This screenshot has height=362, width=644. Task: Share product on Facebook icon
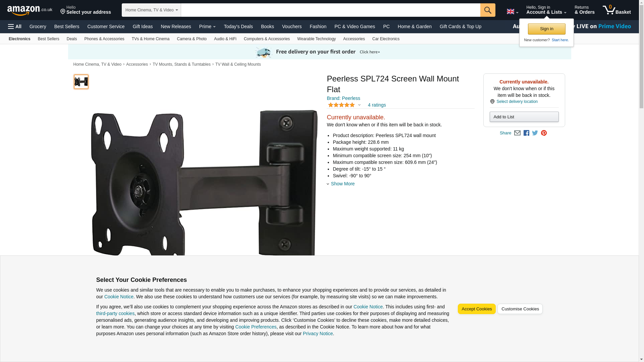pos(526,133)
